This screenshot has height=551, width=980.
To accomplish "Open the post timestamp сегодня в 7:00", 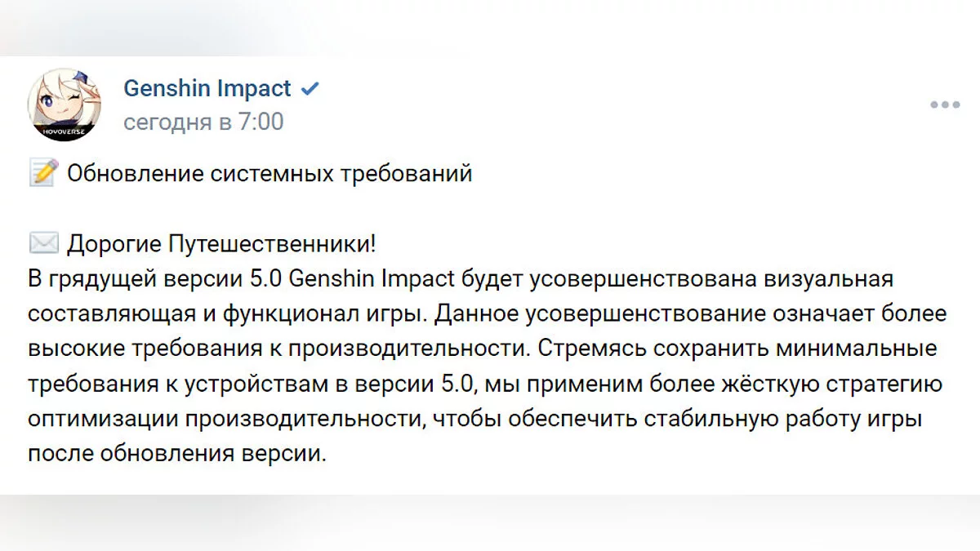I will (x=203, y=122).
